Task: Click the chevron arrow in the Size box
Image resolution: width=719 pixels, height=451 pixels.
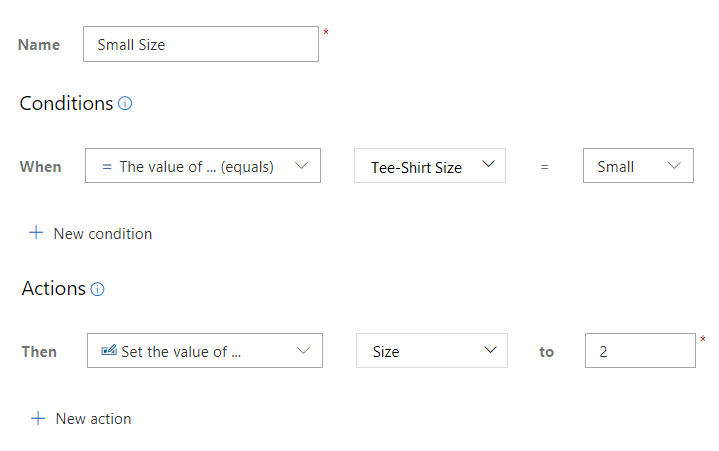Action: click(491, 350)
